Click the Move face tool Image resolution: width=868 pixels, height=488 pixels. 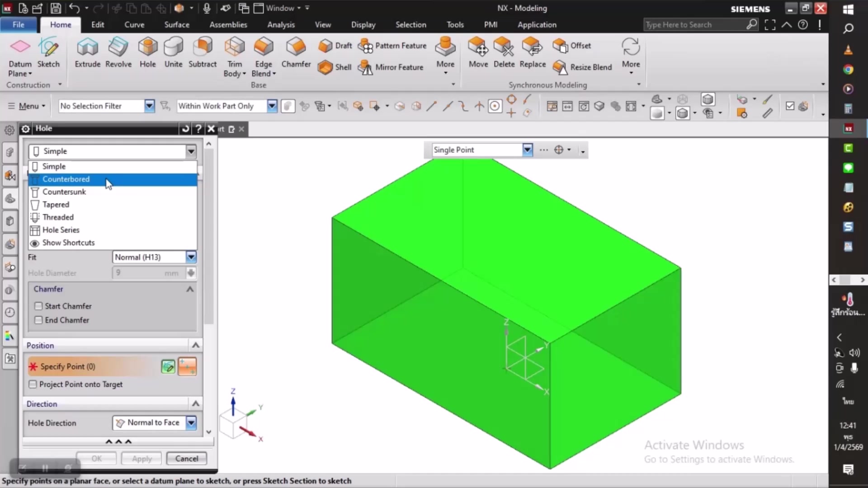click(478, 53)
